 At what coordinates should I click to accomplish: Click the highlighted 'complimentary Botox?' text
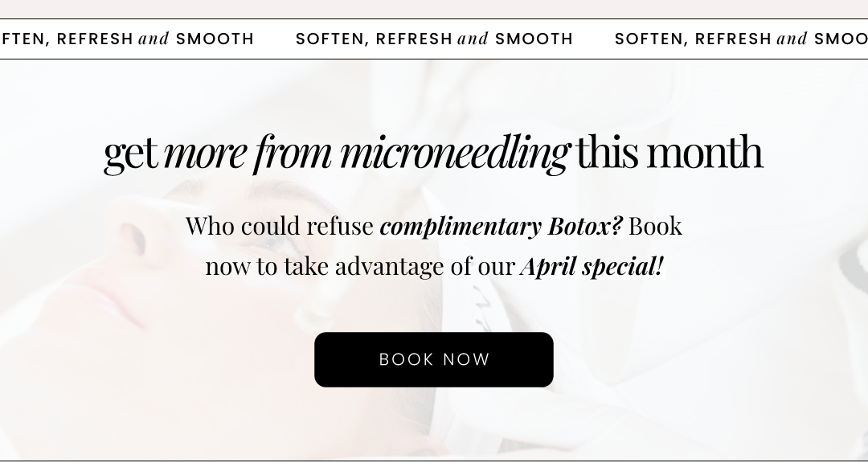(501, 226)
